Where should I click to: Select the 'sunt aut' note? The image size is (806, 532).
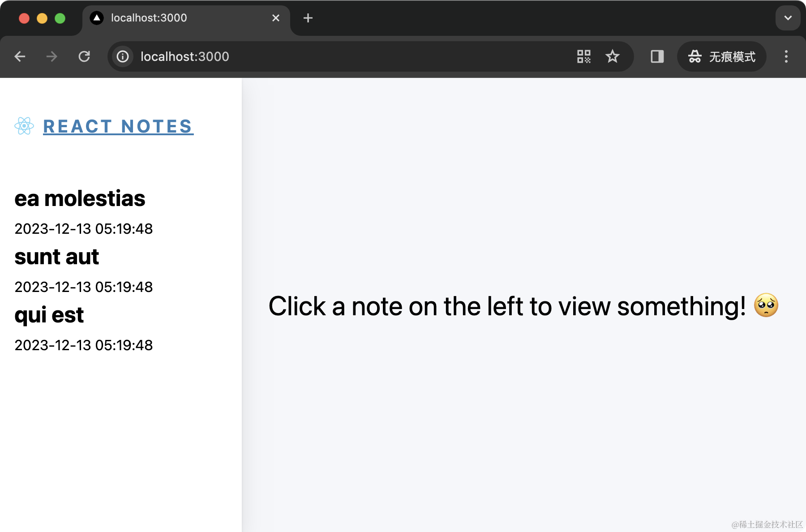(56, 257)
